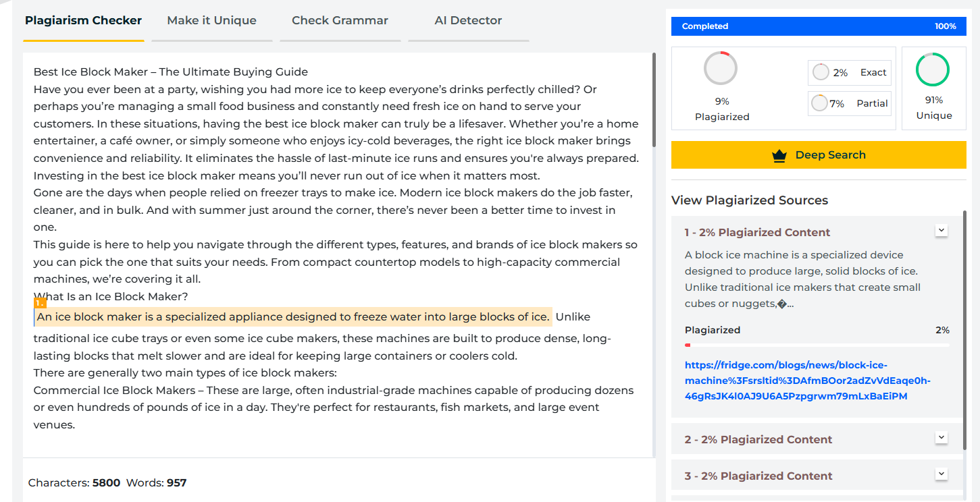Viewport: 980px width, 502px height.
Task: Click the highlighted sentence about ice block maker
Action: 293,317
